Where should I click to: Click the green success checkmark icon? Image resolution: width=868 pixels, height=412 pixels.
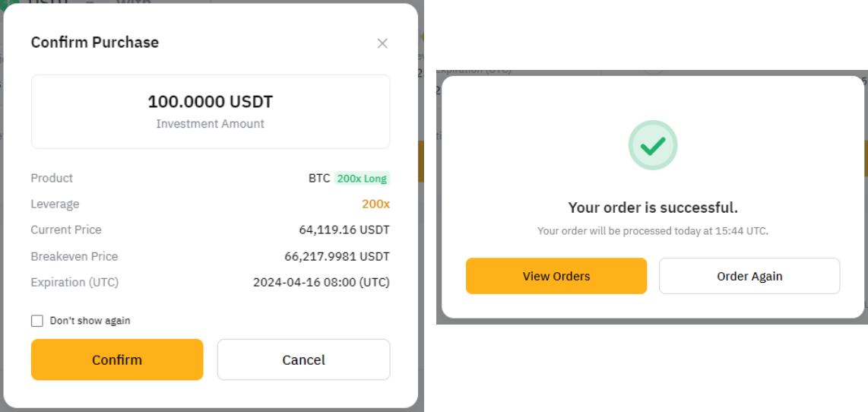click(652, 144)
